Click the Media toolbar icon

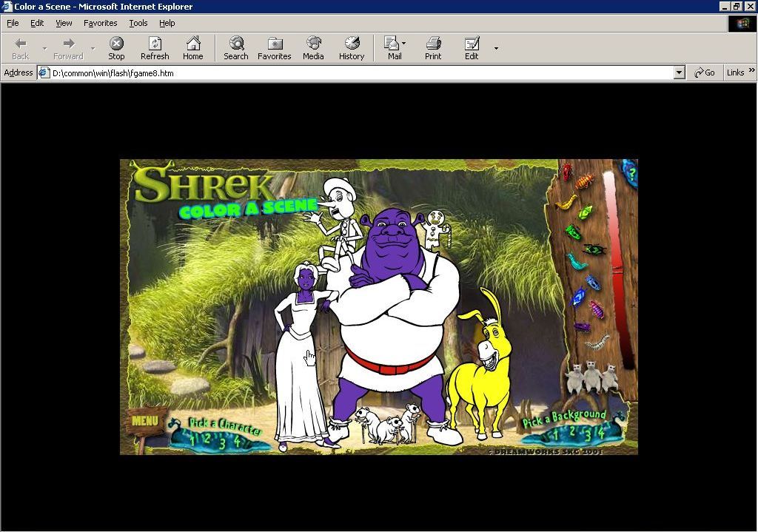click(313, 47)
